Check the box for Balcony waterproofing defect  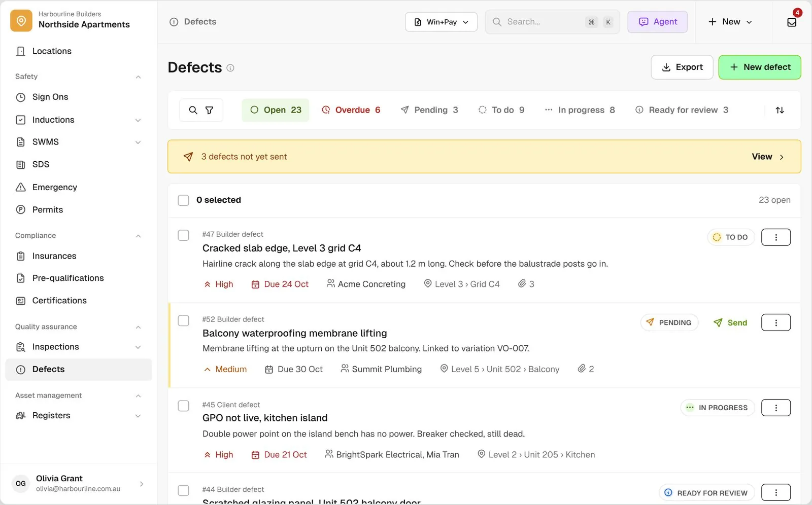point(183,320)
